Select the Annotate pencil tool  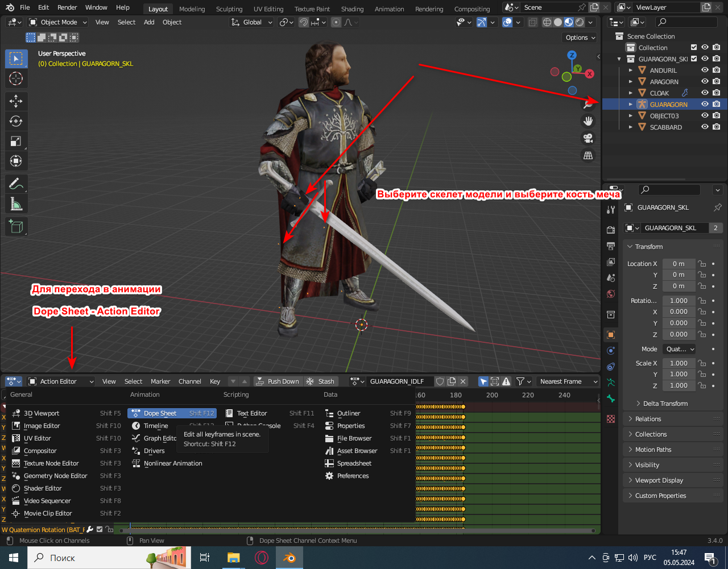(x=16, y=184)
